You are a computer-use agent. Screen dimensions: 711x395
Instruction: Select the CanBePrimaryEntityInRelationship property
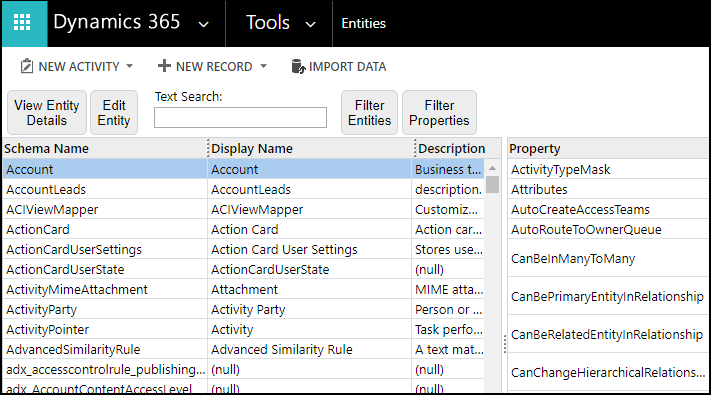click(x=609, y=296)
